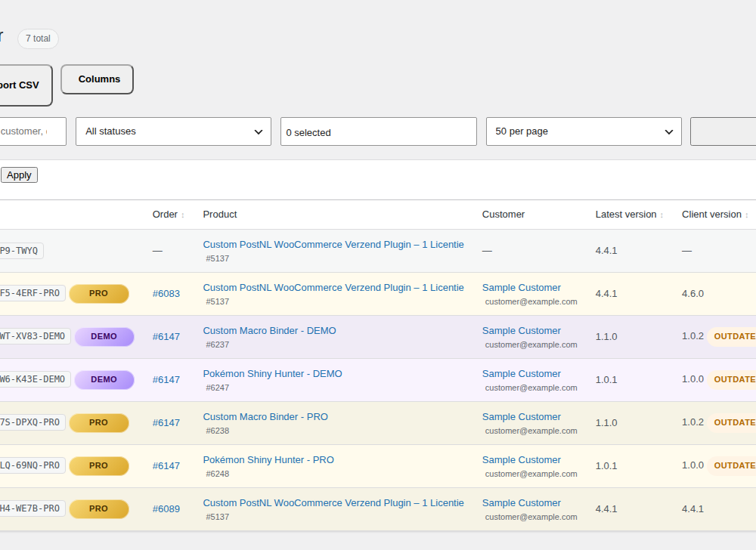
Task: Open Sample Customer link for order #6089
Action: pyautogui.click(x=521, y=503)
